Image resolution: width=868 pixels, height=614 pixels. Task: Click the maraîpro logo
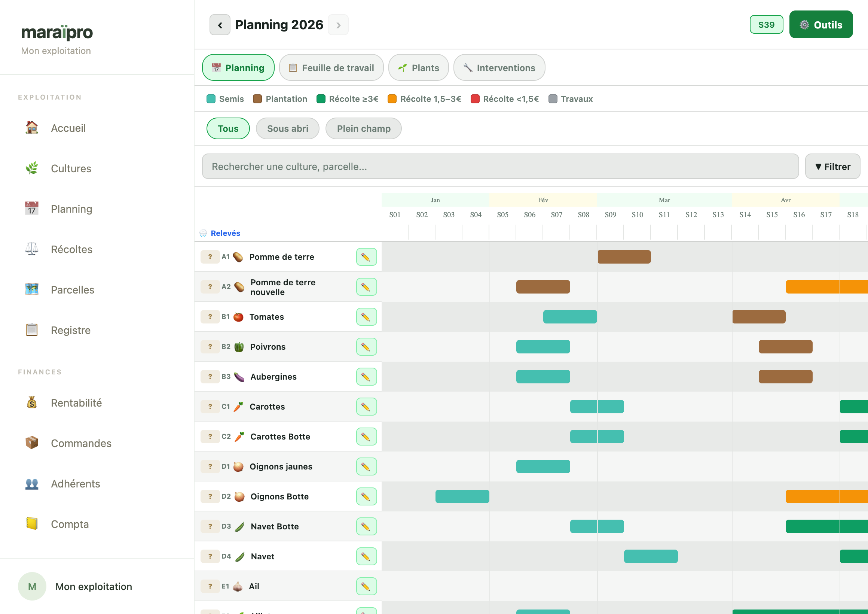click(x=57, y=33)
